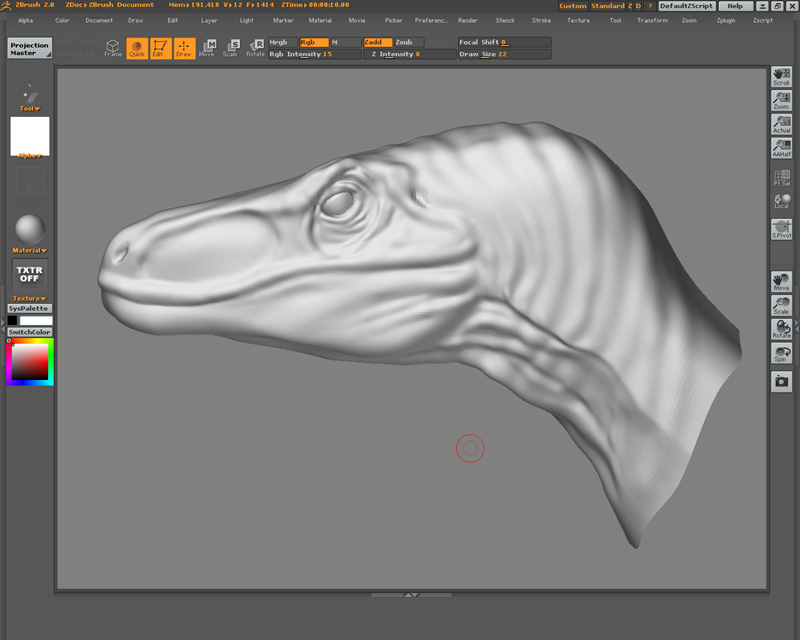Screen dimensions: 800x640
Task: Click the Rotate icon in right shelf
Action: coord(781,329)
